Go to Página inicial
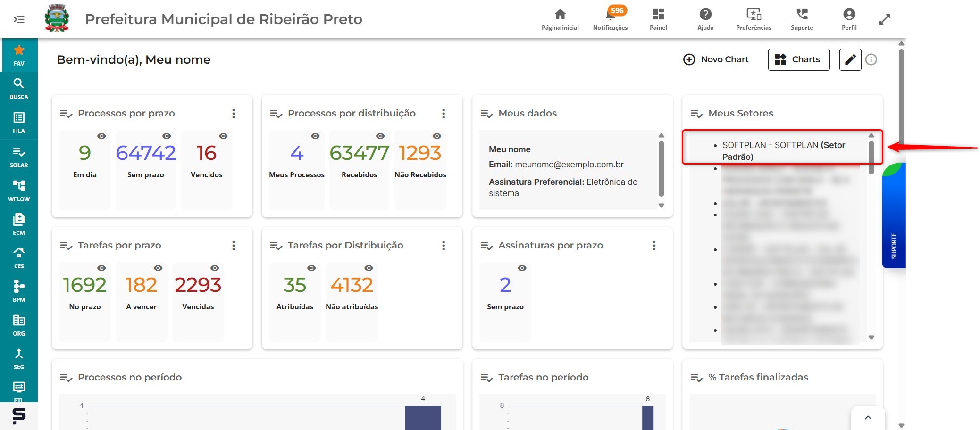This screenshot has height=430, width=980. coord(560,19)
